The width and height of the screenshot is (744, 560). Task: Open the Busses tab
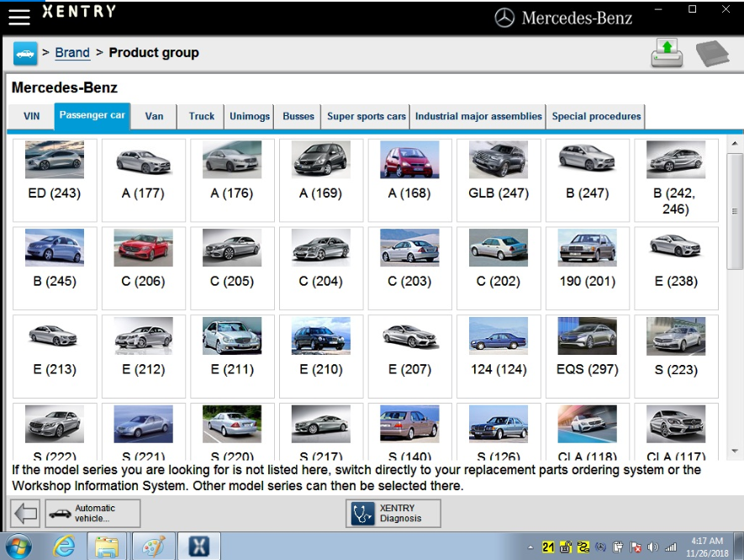tap(298, 116)
